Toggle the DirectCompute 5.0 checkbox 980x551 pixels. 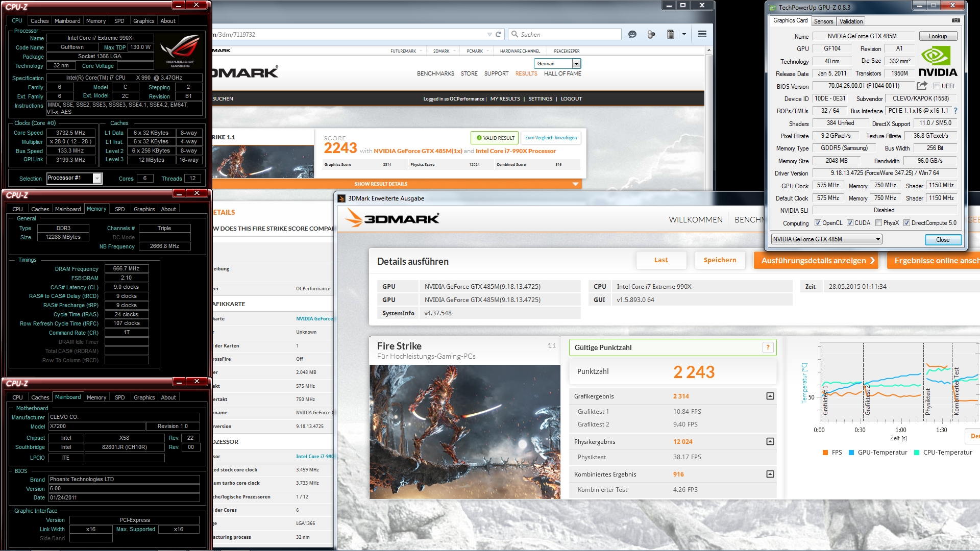tap(906, 223)
